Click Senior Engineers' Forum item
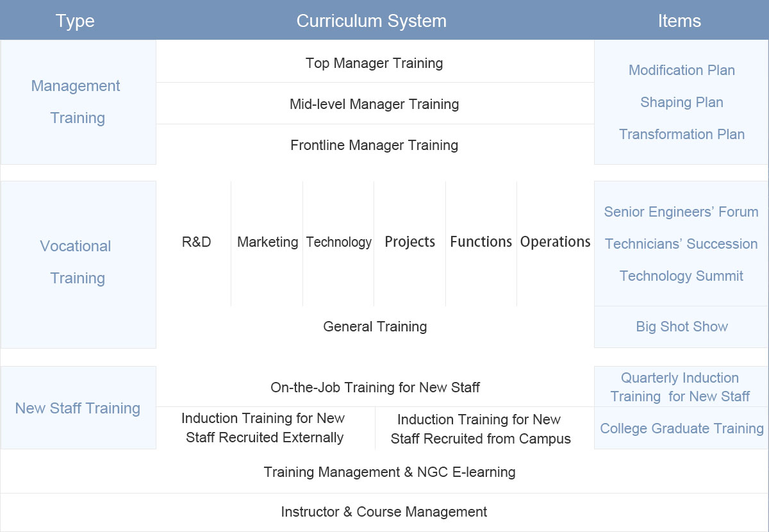This screenshot has width=769, height=532. tap(682, 212)
